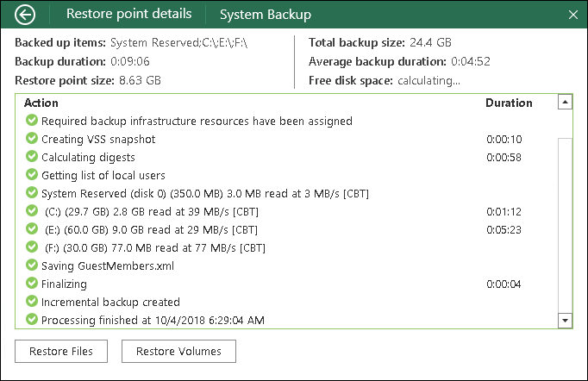Click green check icon beside Processing finished
The height and width of the screenshot is (381, 588).
[x=32, y=320]
